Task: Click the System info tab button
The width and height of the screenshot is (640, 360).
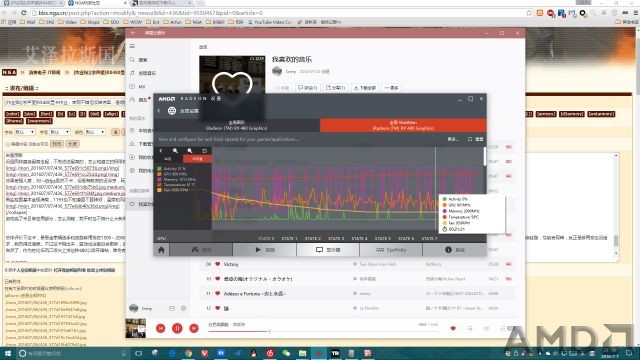Action: [x=454, y=250]
